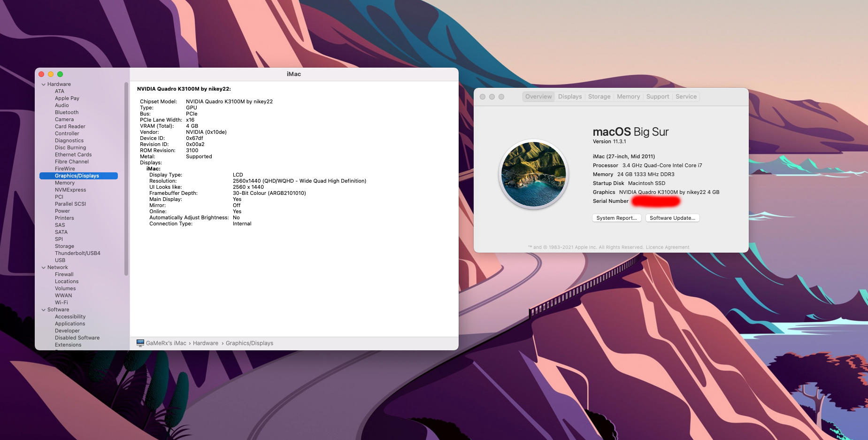The width and height of the screenshot is (868, 440).
Task: Collapse the Software section in sidebar
Action: point(44,310)
